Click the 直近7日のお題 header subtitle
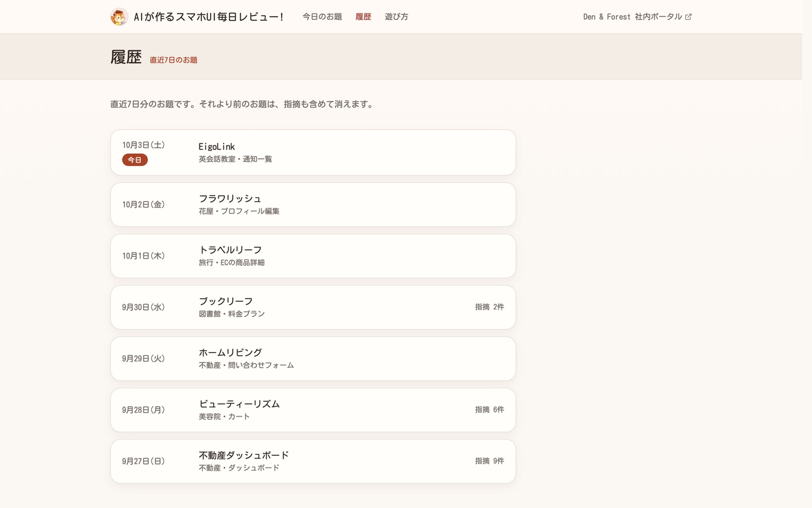 (174, 60)
